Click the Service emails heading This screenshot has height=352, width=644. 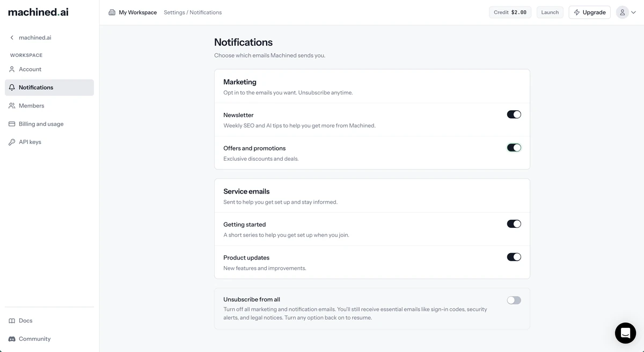(246, 191)
